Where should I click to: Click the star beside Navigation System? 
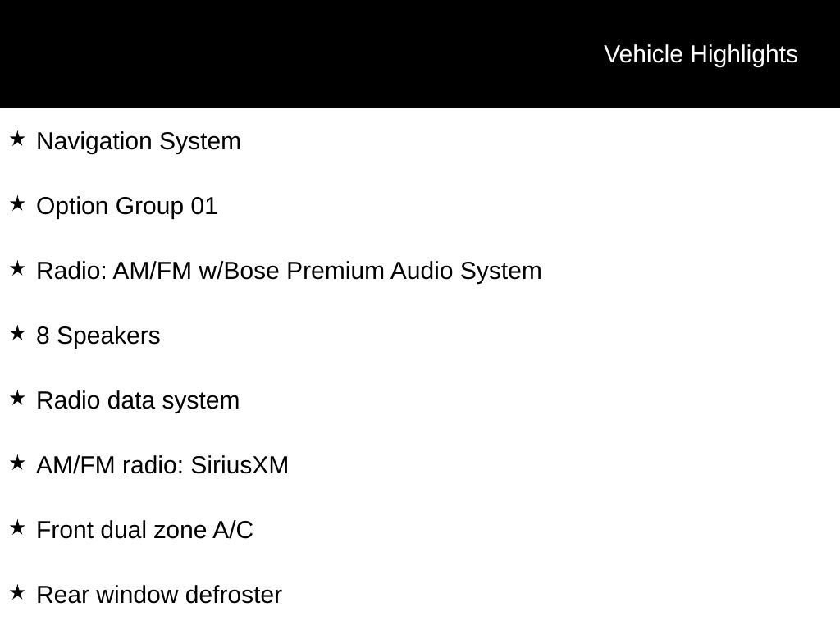[17, 139]
